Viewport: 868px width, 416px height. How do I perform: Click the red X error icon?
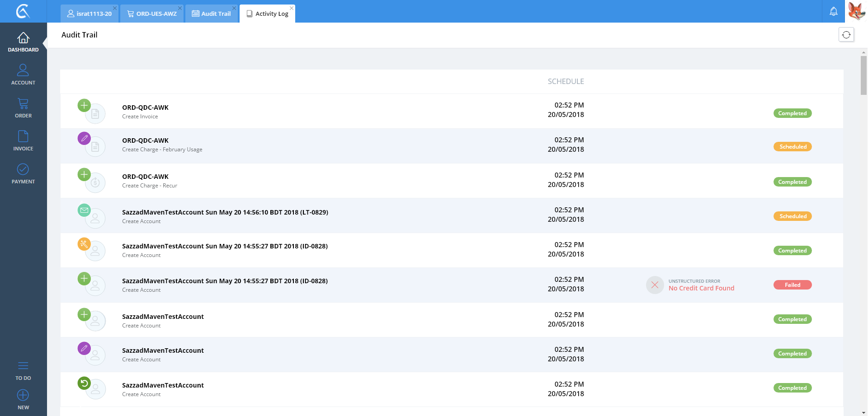coord(655,285)
